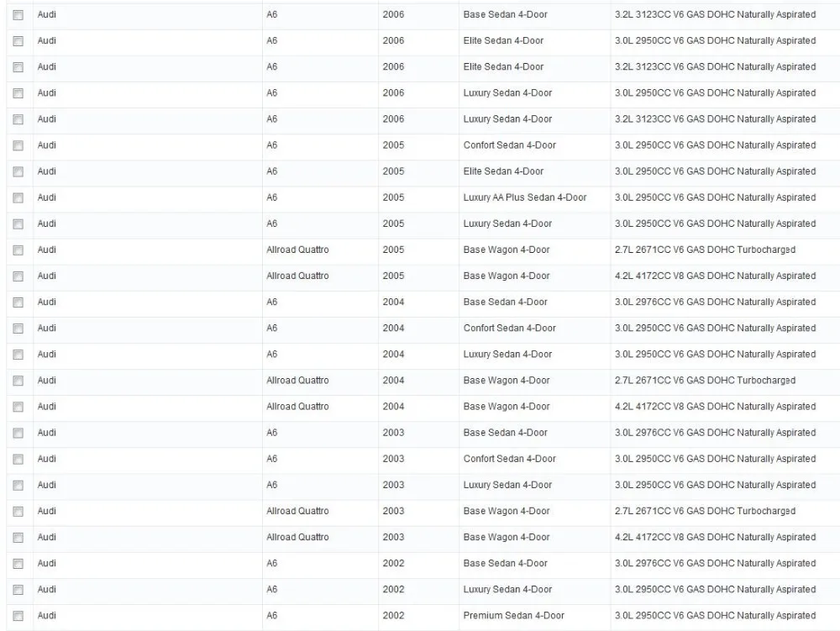Click 'Allroad Quattro' in 2004 Turbocharged row

[298, 381]
